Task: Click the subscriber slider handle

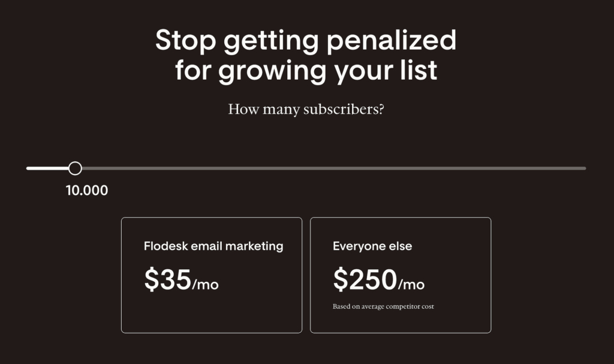Action: click(75, 168)
